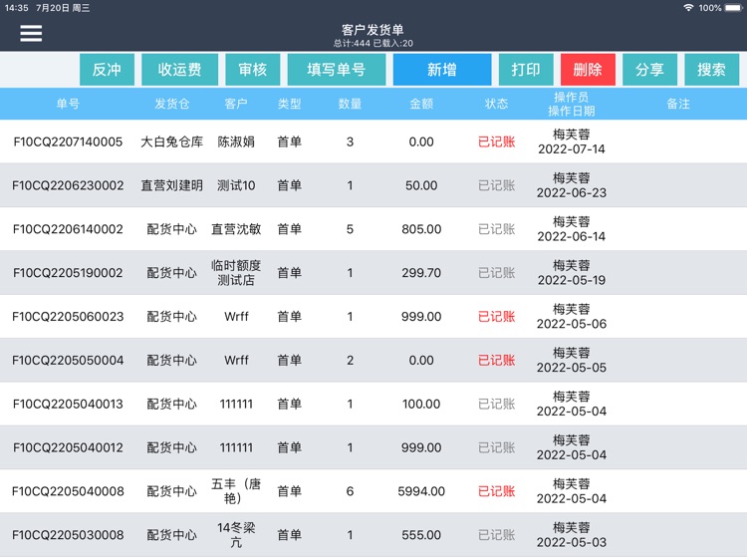
Task: Click the blue 新增 button
Action: pyautogui.click(x=442, y=70)
